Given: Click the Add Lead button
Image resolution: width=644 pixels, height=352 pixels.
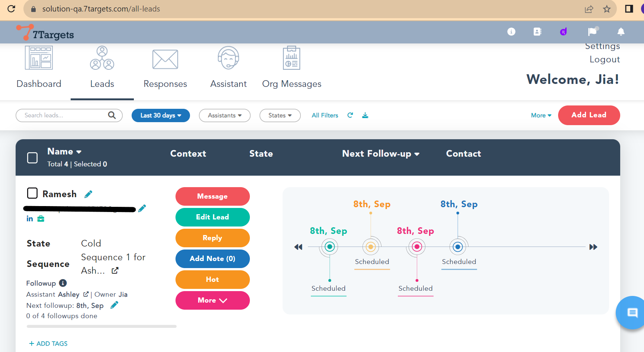Looking at the screenshot, I should [x=589, y=115].
